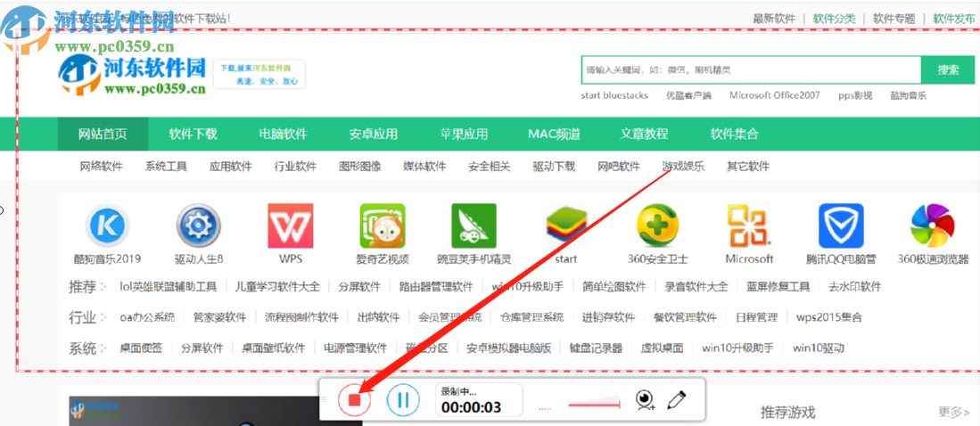This screenshot has height=426, width=980.
Task: Open 管家婆软件 link
Action: (220, 317)
